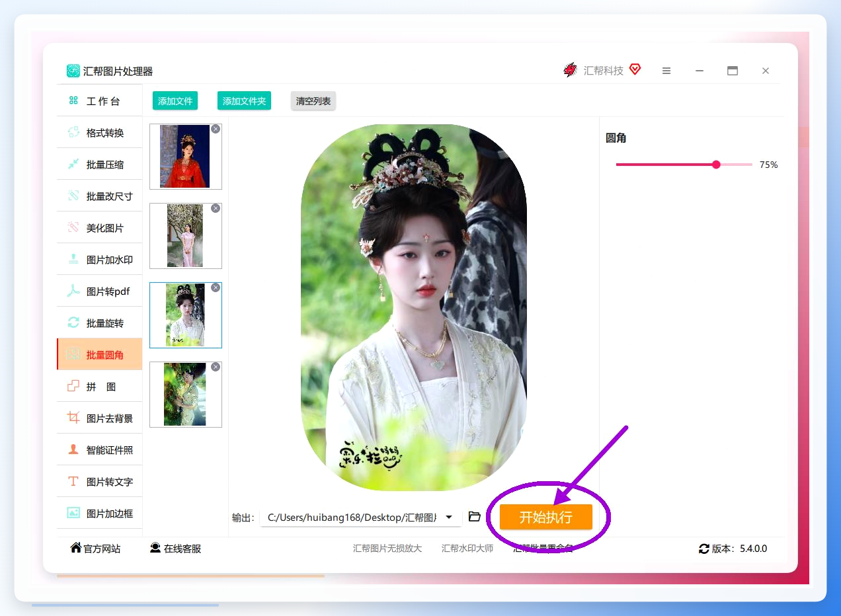Select the 图片转pdf icon in sidebar
The height and width of the screenshot is (616, 841).
[x=73, y=291]
